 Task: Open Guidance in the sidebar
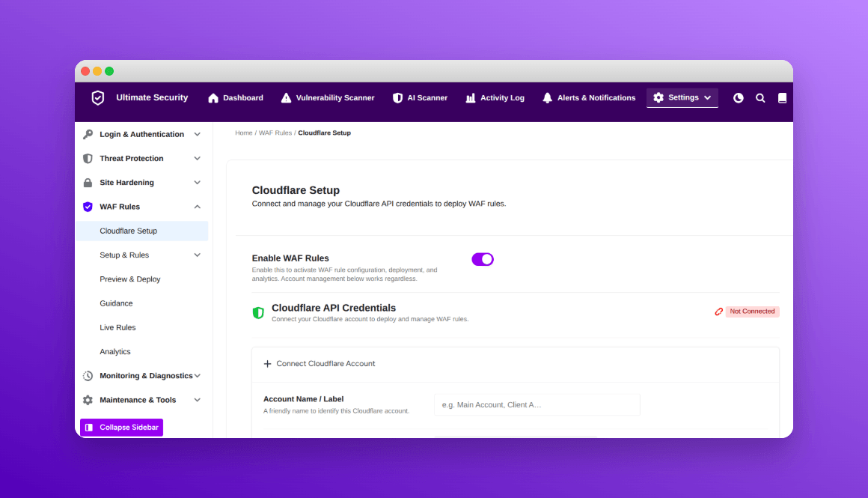pyautogui.click(x=116, y=303)
